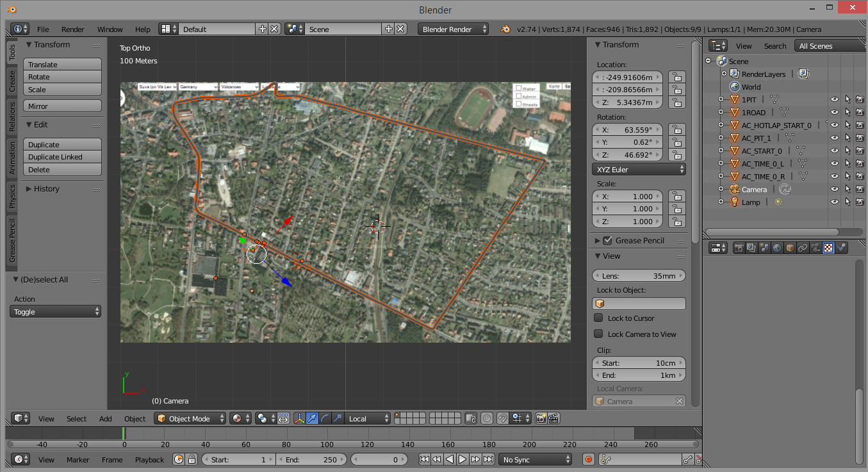This screenshot has height=472, width=868.
Task: Toggle the record auto-keyframe button
Action: click(x=589, y=459)
